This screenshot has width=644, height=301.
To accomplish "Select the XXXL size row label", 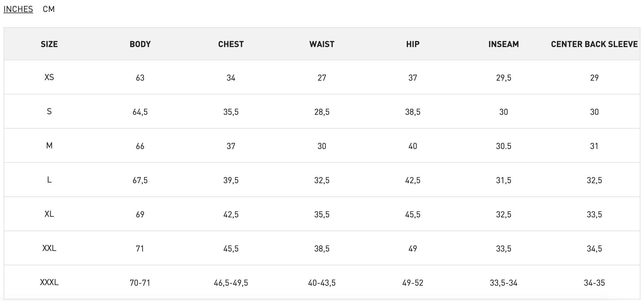I will [x=49, y=282].
